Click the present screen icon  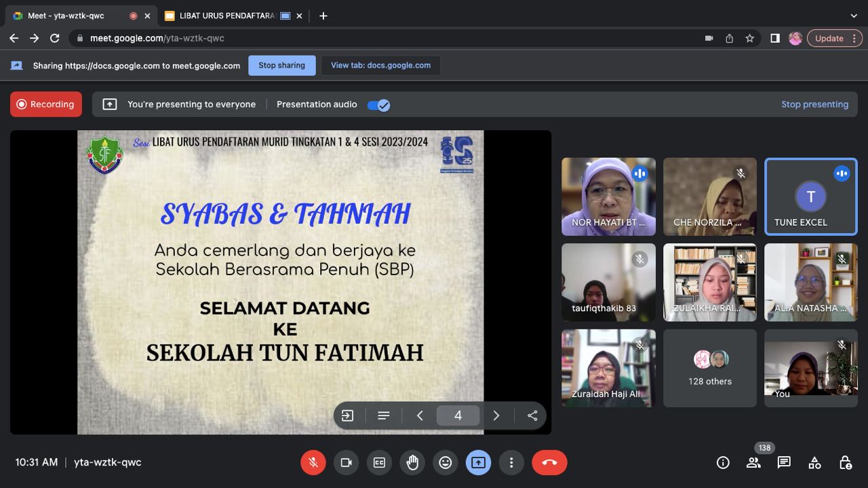pyautogui.click(x=478, y=462)
